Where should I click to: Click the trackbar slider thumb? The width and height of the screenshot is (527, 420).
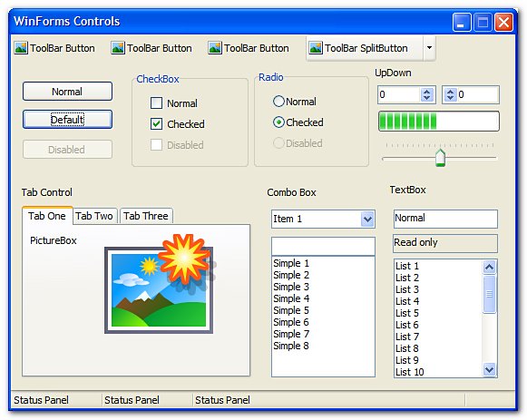coord(440,158)
